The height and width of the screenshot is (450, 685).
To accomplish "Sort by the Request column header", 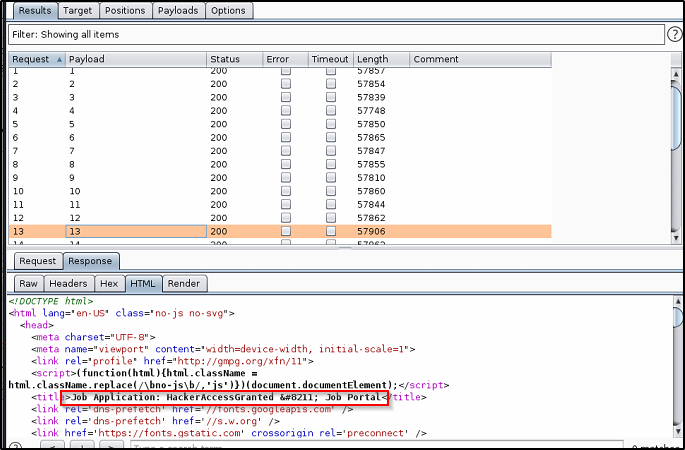I will coord(37,59).
